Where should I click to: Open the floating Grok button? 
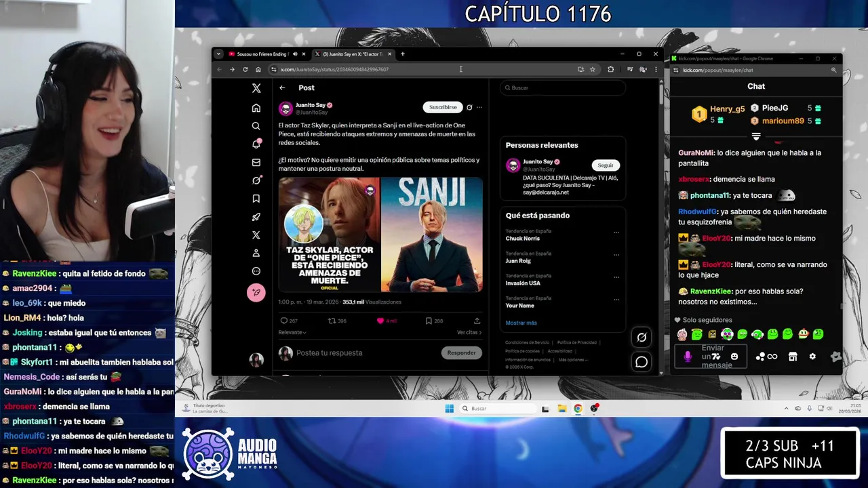pos(642,337)
